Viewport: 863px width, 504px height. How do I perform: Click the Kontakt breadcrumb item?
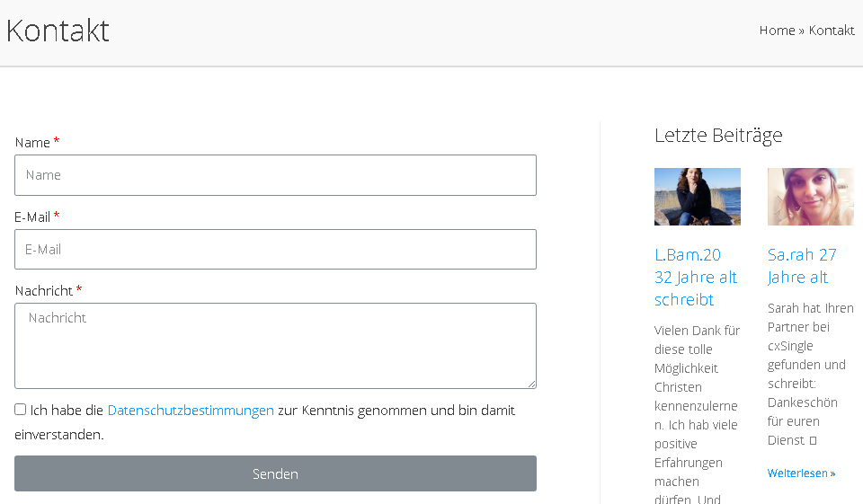click(832, 31)
